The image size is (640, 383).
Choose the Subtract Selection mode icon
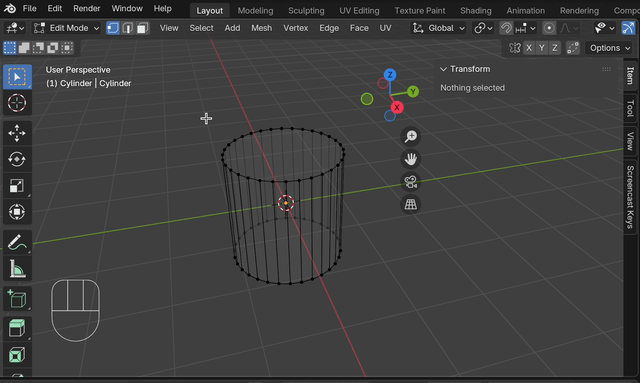38,48
